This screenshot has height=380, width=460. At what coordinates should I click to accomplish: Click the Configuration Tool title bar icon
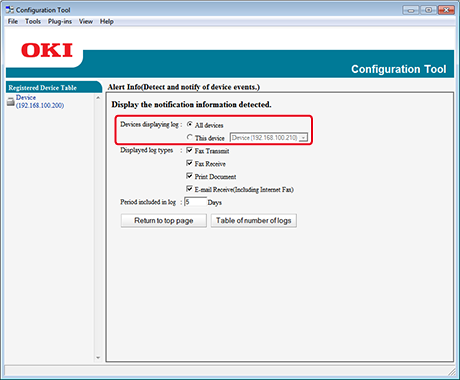(10, 10)
